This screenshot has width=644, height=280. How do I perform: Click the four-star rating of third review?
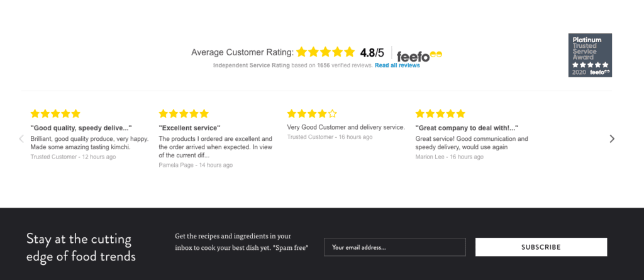point(312,113)
